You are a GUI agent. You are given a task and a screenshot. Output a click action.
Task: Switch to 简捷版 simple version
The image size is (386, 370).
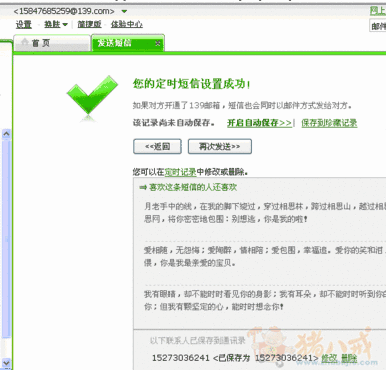click(89, 24)
